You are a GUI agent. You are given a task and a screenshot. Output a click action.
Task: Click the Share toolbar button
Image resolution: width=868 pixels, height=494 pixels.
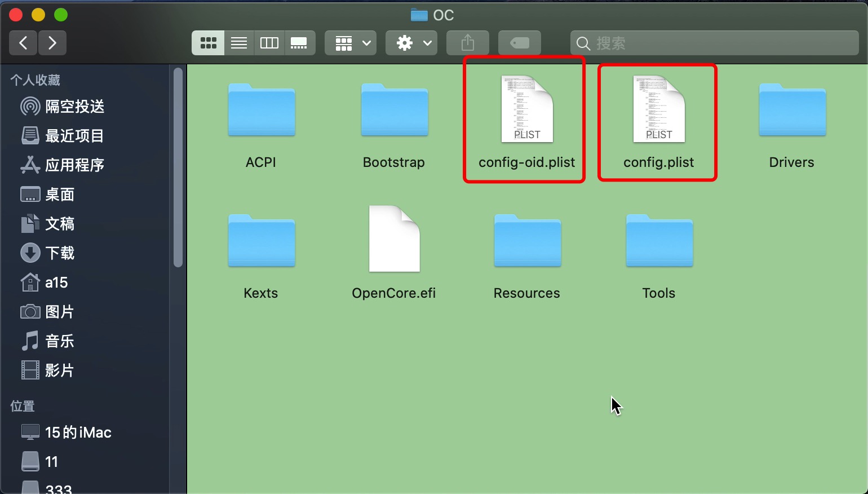[468, 43]
